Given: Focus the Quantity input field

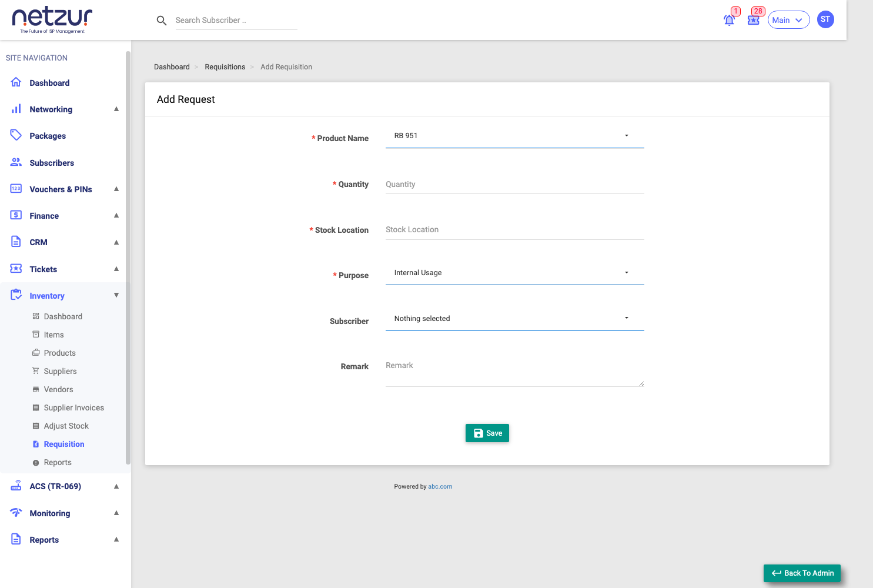Looking at the screenshot, I should [515, 185].
